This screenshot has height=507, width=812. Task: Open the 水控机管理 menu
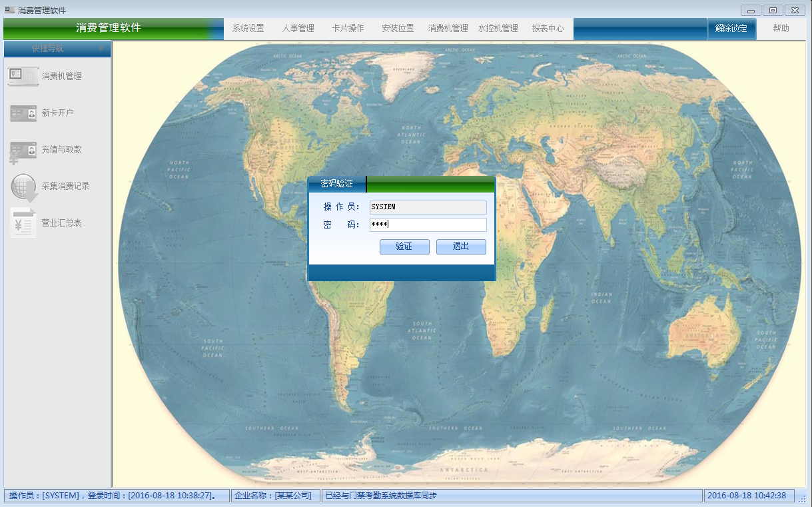click(x=498, y=29)
